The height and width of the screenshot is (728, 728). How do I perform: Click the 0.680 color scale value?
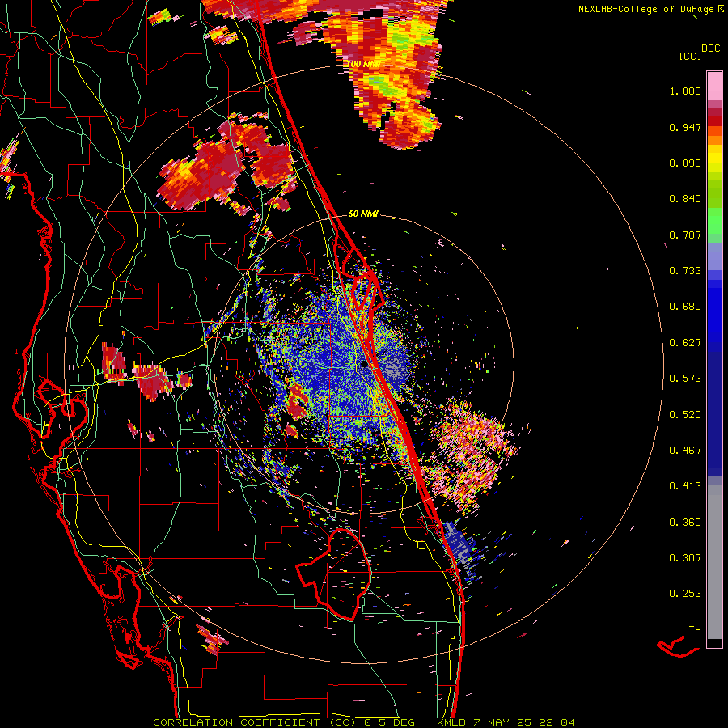pos(685,307)
